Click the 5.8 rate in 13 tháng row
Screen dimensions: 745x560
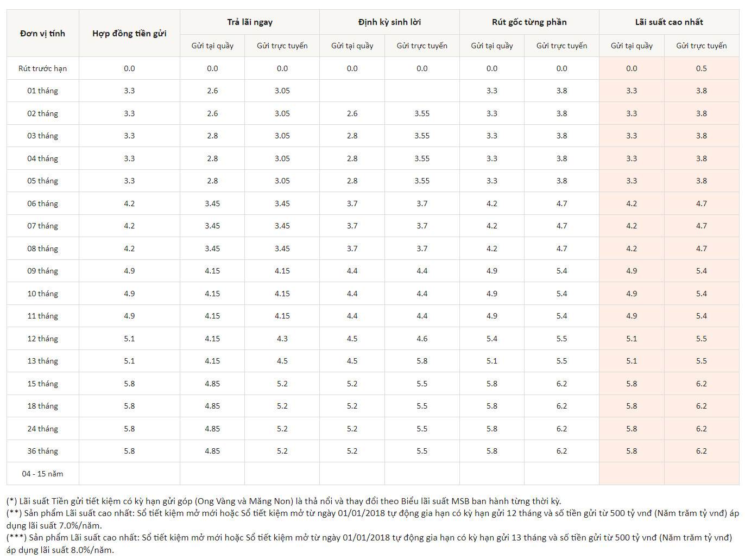click(422, 361)
